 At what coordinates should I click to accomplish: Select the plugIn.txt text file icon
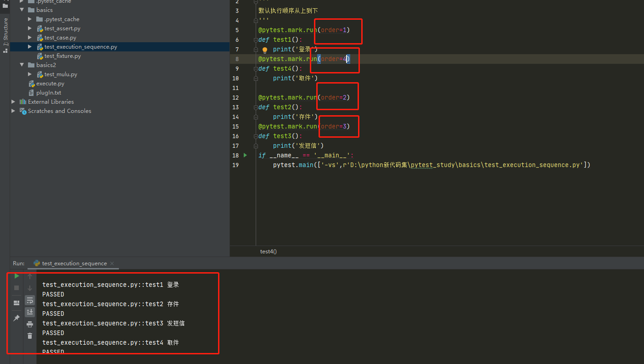[32, 93]
